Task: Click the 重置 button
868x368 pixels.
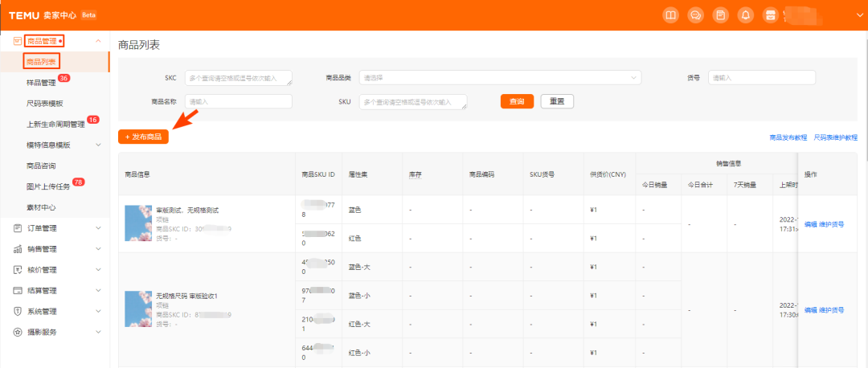Action: (557, 101)
